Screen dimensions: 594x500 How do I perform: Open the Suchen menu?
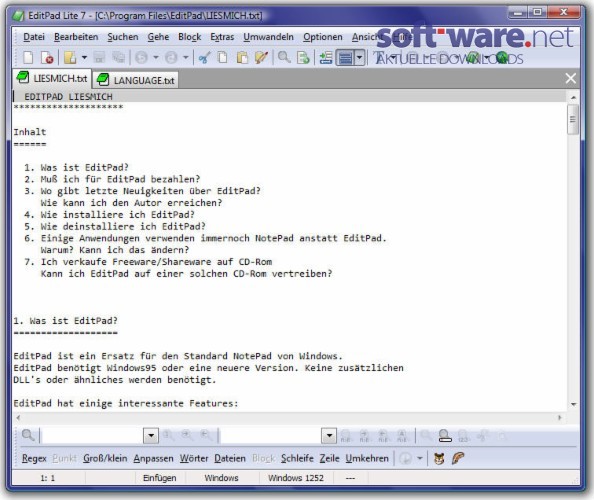tap(123, 37)
